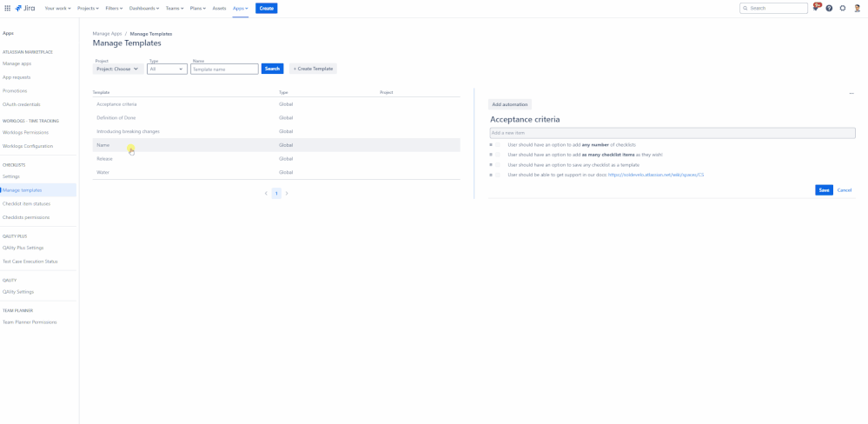Open the app switcher grid icon
This screenshot has height=424, width=868.
pos(7,9)
